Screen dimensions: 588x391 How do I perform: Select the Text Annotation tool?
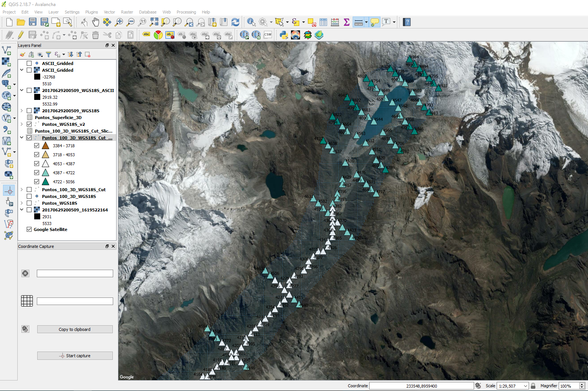pos(386,22)
